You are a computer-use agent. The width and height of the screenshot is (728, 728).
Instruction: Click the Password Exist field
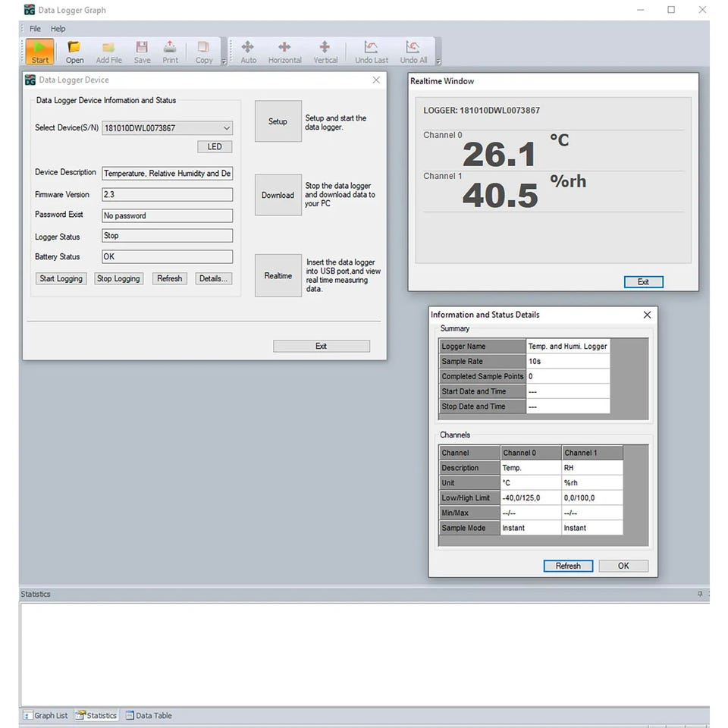click(167, 215)
